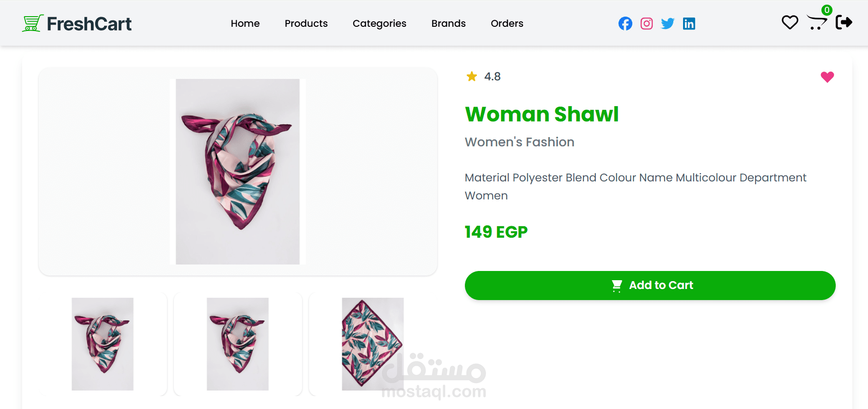
Task: Select the second shawl thumbnail
Action: tap(238, 344)
